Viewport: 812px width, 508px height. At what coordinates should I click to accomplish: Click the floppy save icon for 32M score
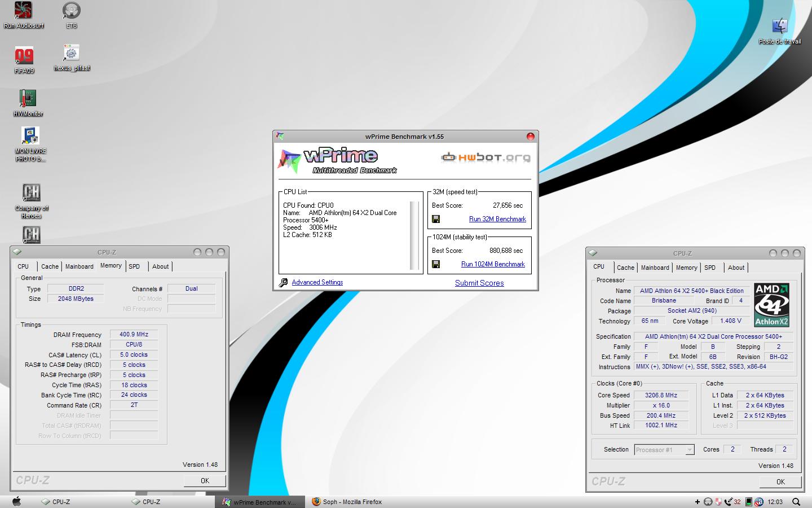[436, 219]
